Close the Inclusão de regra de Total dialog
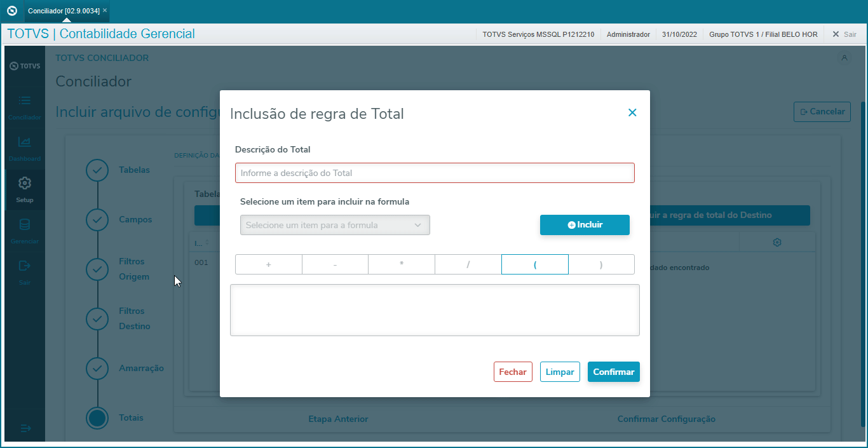868x448 pixels. [x=632, y=112]
